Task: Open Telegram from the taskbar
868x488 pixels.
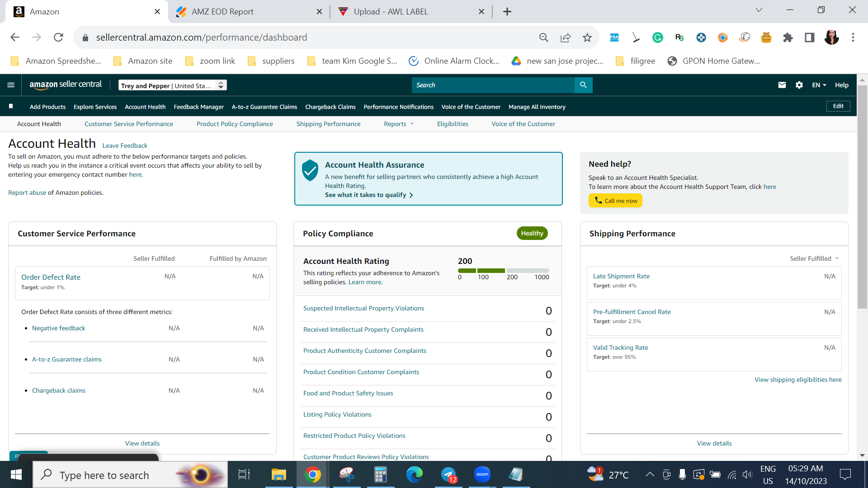Action: (x=448, y=474)
